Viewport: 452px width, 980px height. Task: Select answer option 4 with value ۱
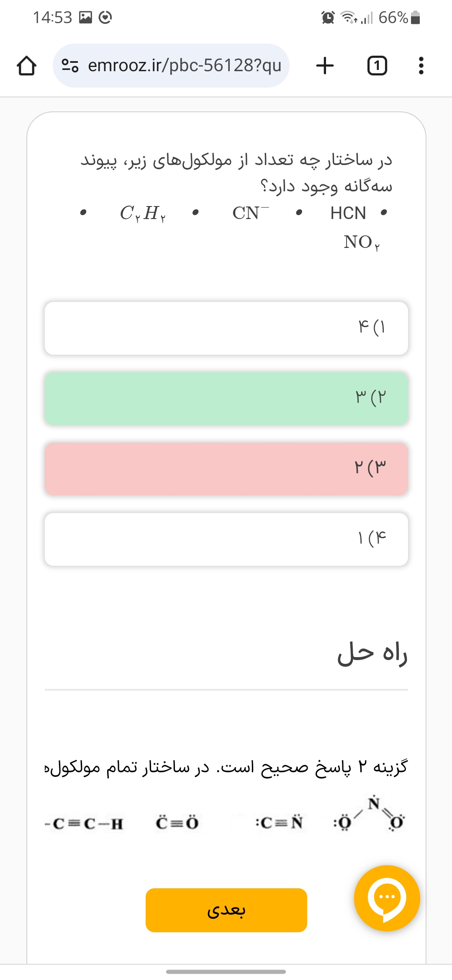[226, 539]
